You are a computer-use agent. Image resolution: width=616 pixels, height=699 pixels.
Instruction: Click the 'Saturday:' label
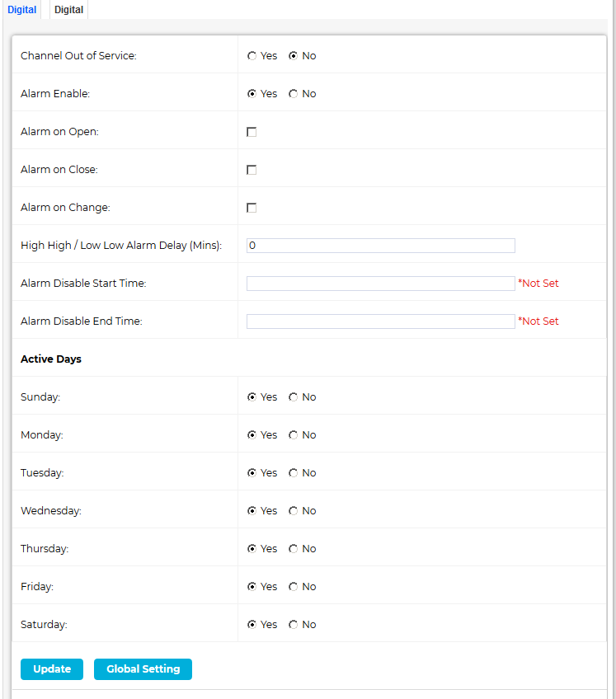44,624
